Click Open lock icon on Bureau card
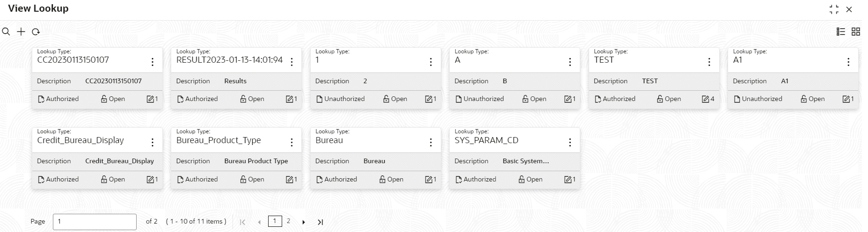Image resolution: width=868 pixels, height=232 pixels. [x=382, y=179]
